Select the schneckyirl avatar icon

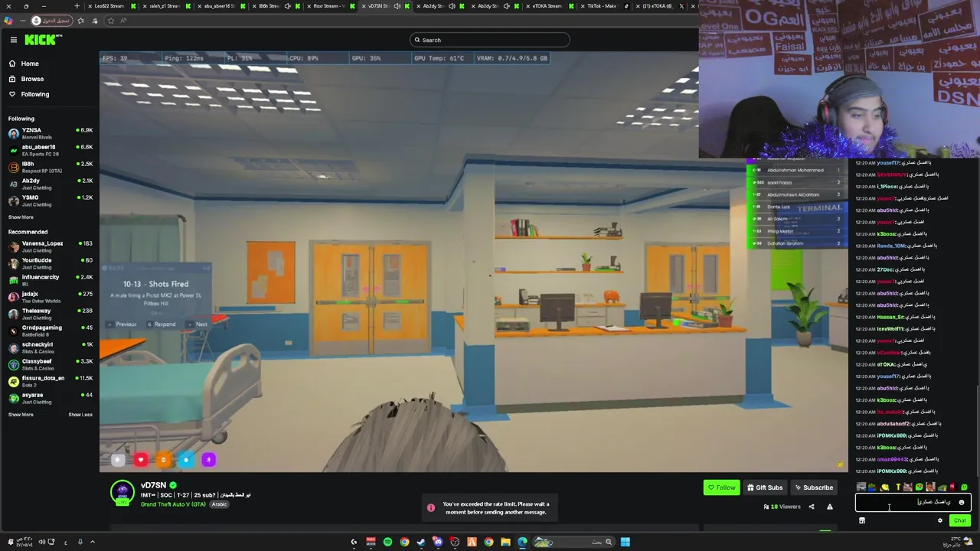pos(13,347)
